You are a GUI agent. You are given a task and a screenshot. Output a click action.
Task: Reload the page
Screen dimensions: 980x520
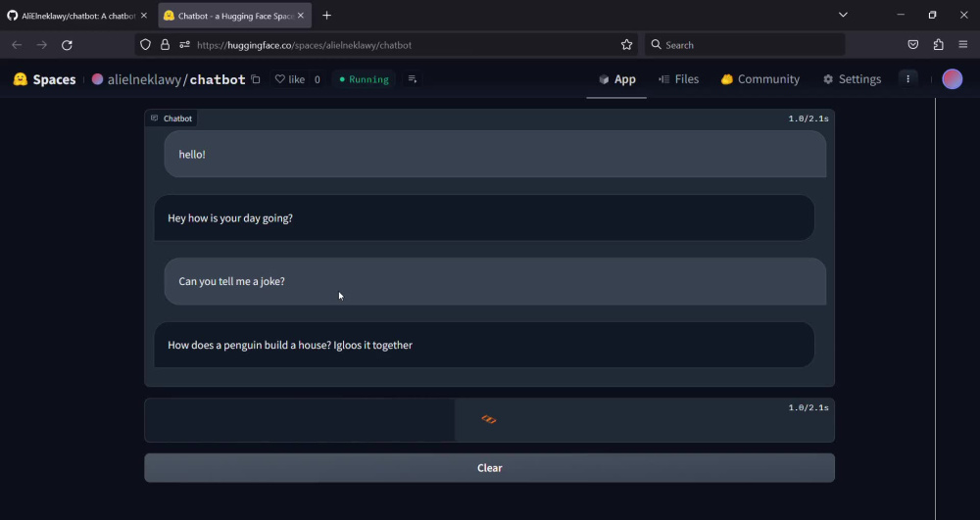point(67,45)
